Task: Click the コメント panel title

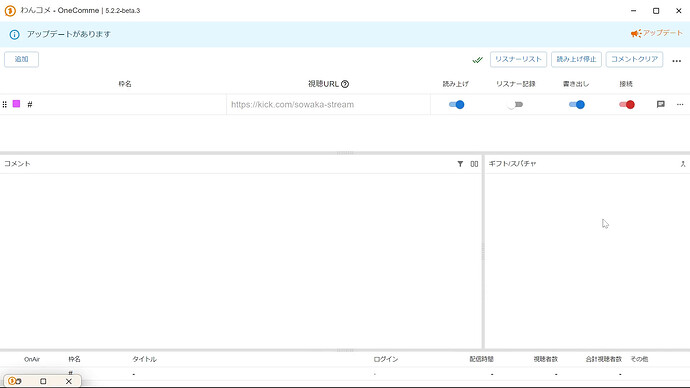Action: pos(17,164)
